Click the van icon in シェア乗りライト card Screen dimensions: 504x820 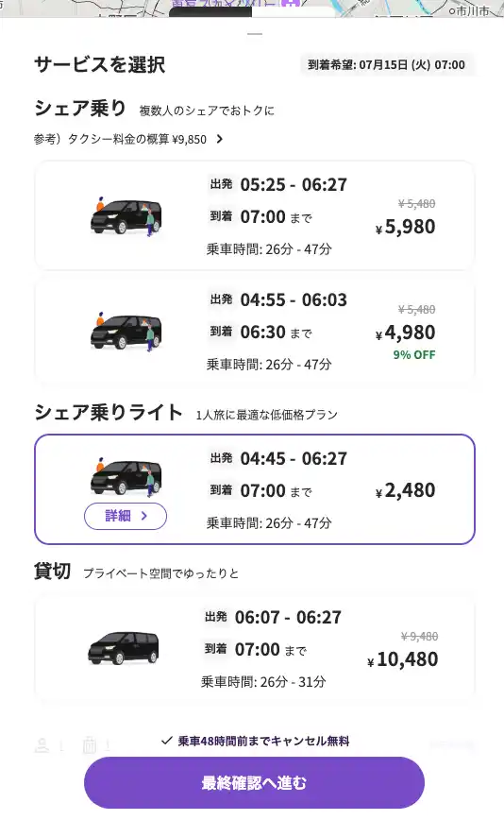[x=126, y=477]
